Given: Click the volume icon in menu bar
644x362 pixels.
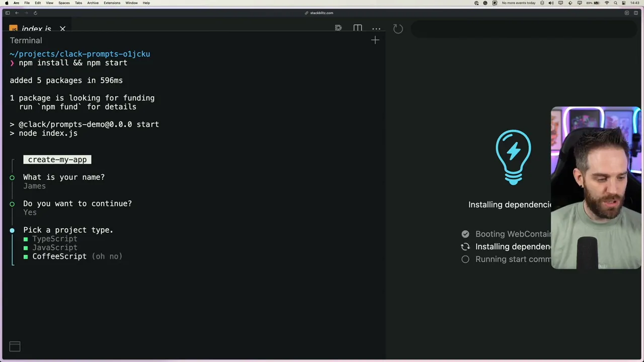Looking at the screenshot, I should point(551,3).
